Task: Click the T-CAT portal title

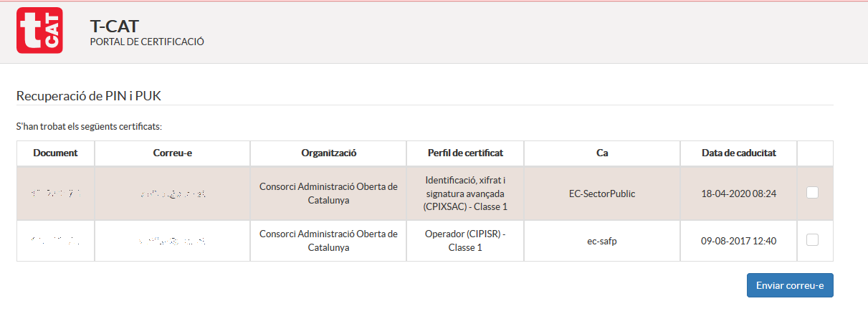Action: pos(115,27)
